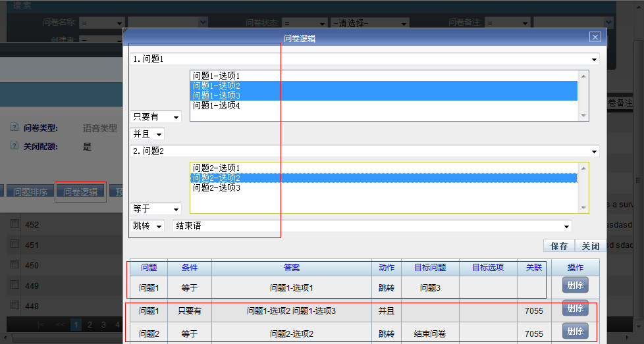The height and width of the screenshot is (344, 644).
Task: Tick the checkbox for row 452
Action: [x=14, y=224]
